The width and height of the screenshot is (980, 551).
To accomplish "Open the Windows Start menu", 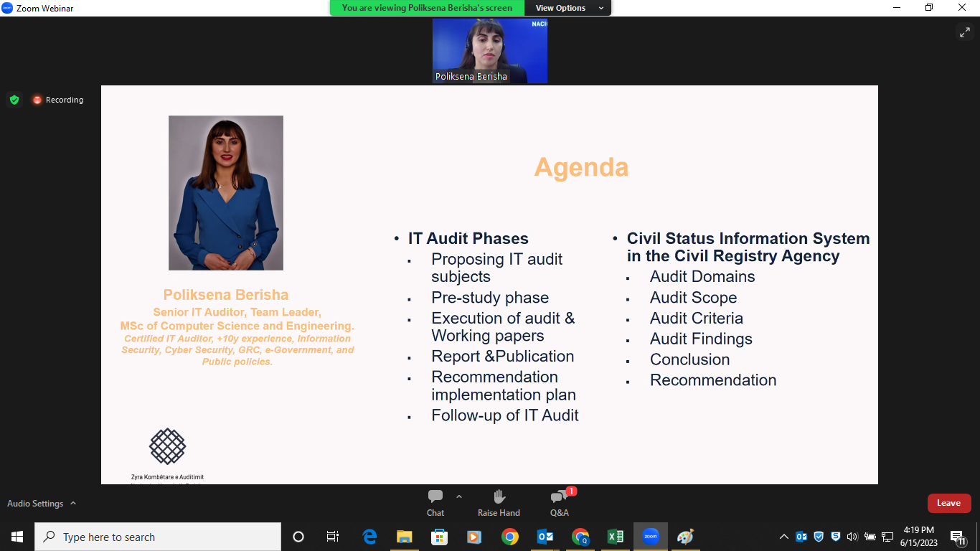I will tap(17, 537).
